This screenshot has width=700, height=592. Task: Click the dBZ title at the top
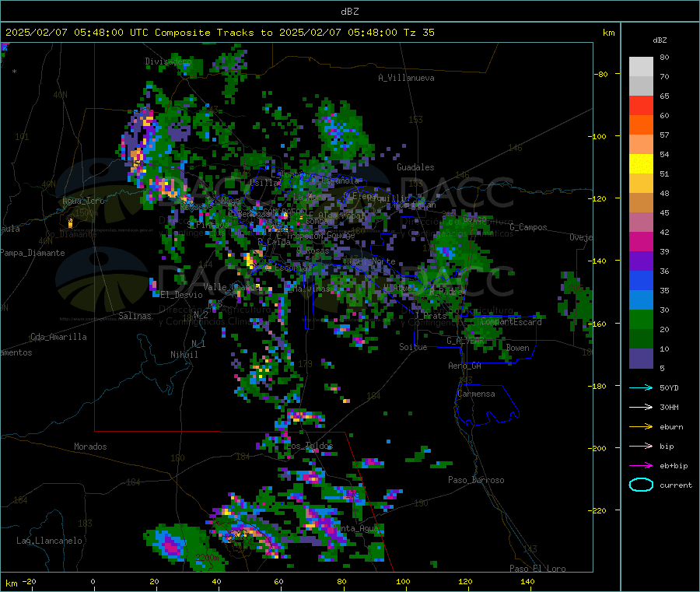point(349,12)
